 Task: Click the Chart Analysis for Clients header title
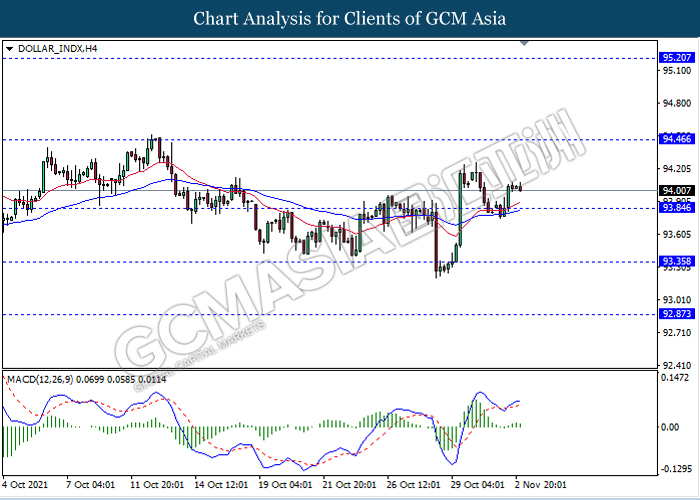350,19
